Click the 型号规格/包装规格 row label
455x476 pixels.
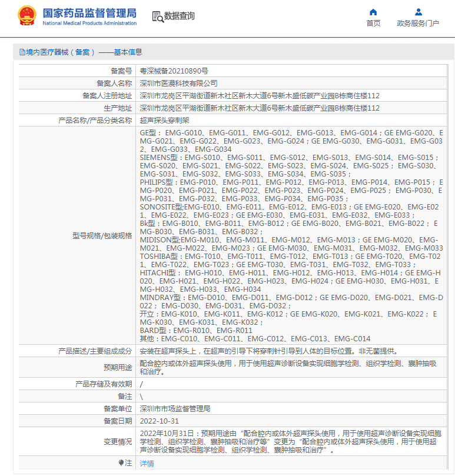(102, 236)
